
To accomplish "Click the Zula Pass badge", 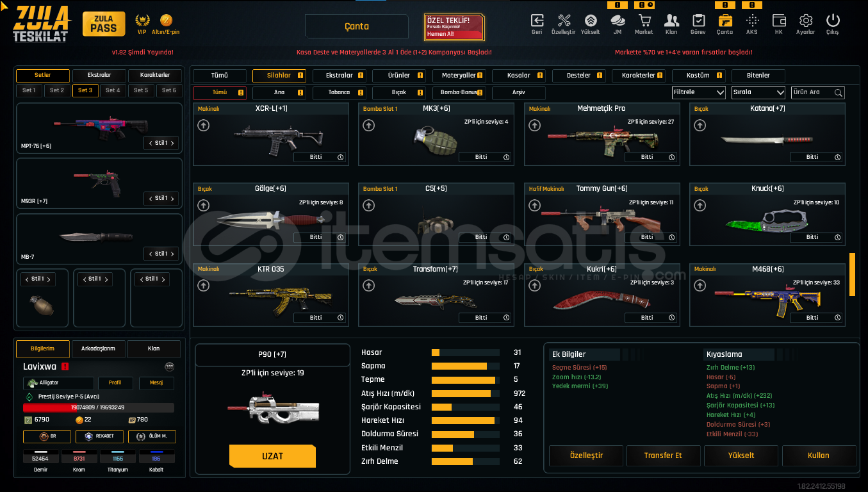I will tap(104, 24).
